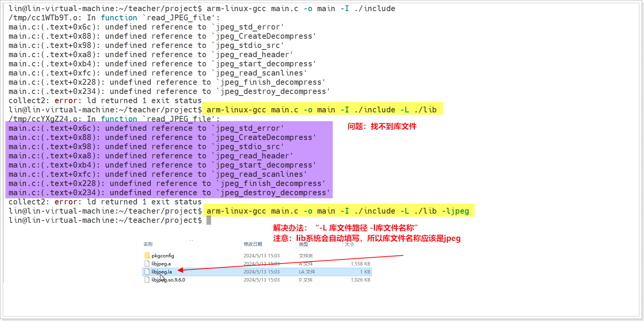The image size is (644, 321).
Task: Click the modified date in the libjpeg.la row
Action: [262, 272]
